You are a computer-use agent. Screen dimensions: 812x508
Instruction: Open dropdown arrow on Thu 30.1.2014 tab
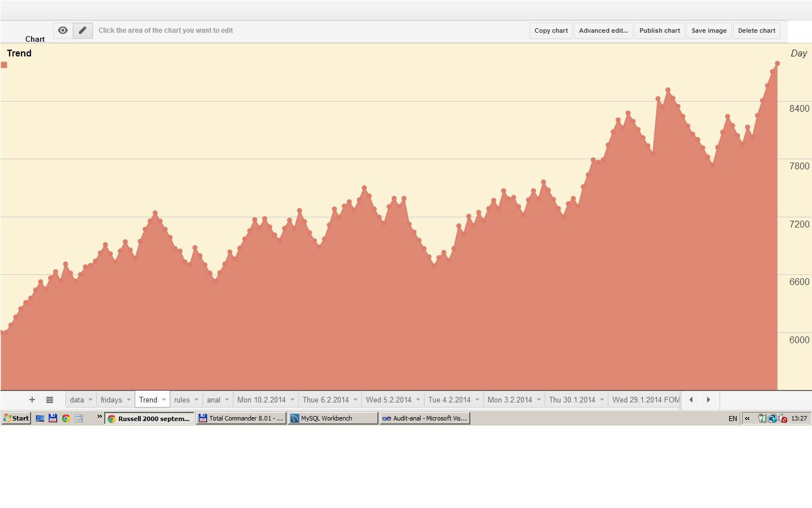tap(602, 400)
